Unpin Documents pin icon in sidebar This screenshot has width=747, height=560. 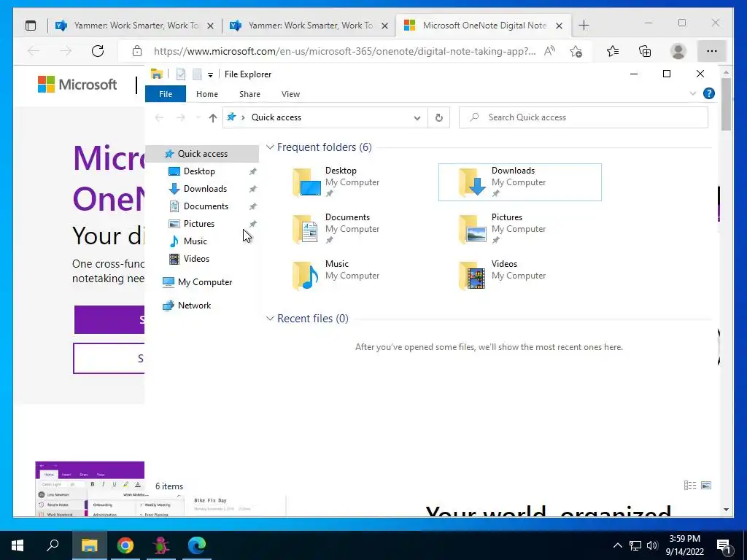[x=253, y=206]
